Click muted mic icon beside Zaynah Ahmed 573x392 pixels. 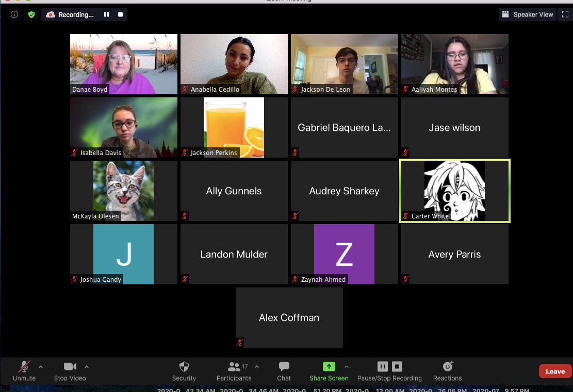[x=296, y=279]
